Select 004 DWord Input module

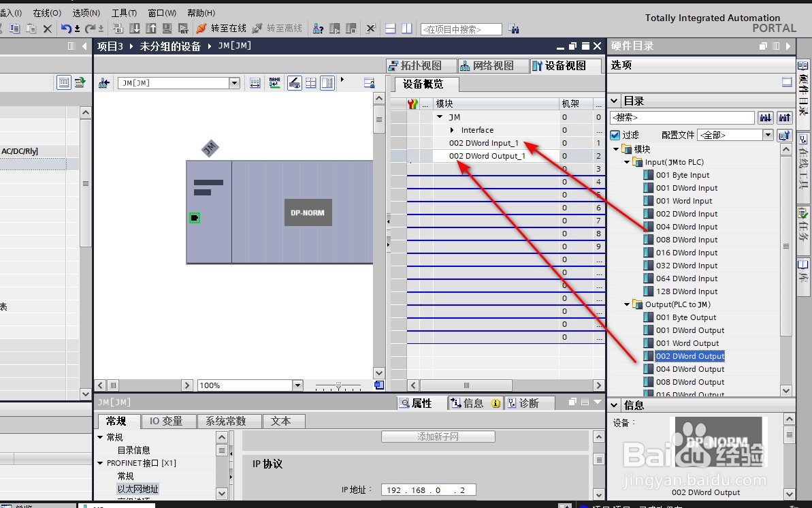686,227
